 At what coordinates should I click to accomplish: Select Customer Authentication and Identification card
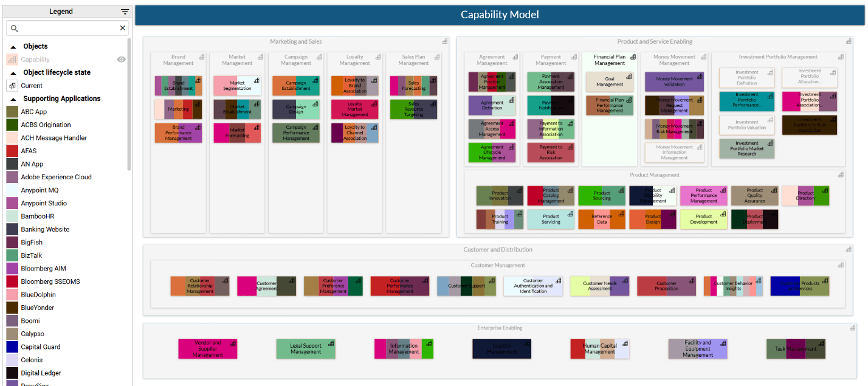coord(533,286)
